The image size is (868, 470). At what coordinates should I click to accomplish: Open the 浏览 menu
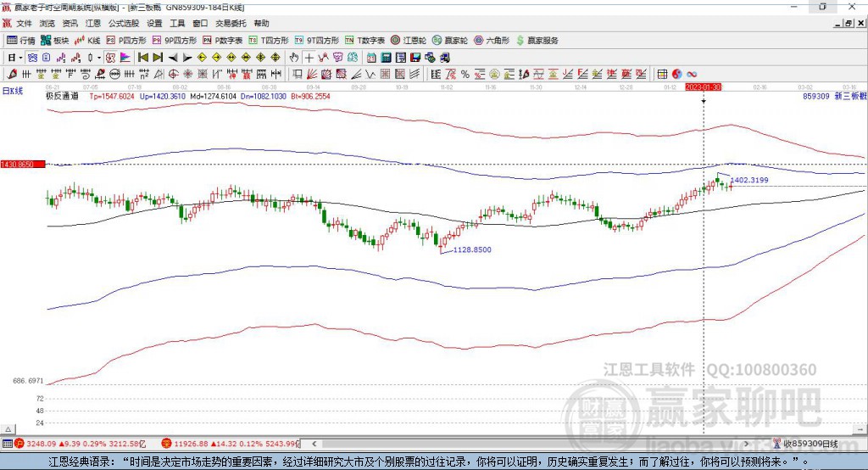(47, 23)
